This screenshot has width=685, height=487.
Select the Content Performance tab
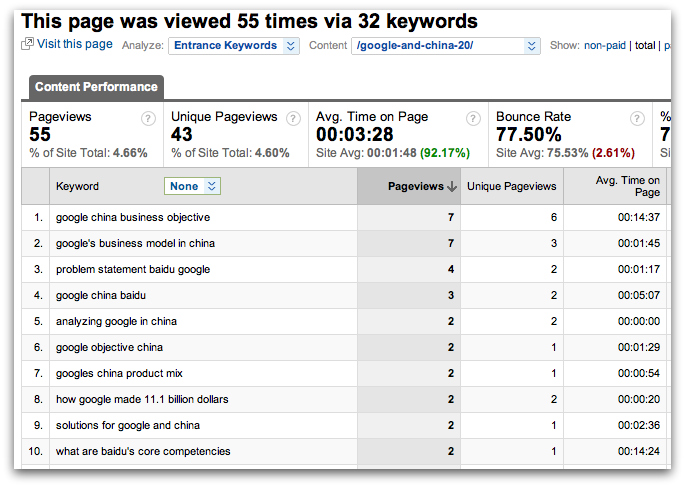pos(96,87)
